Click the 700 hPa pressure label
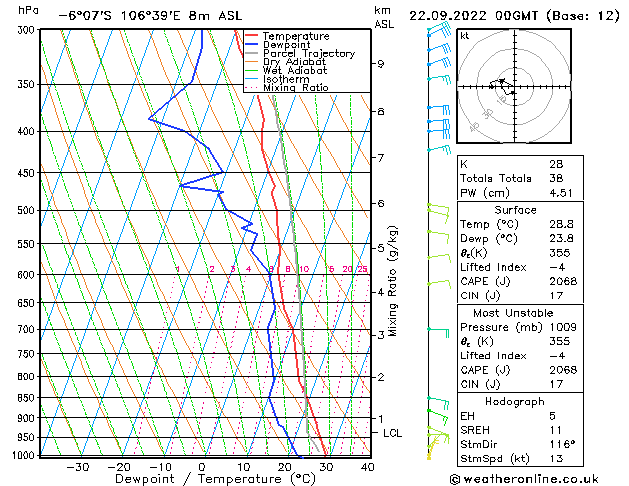This screenshot has width=629, height=486. pyautogui.click(x=28, y=330)
